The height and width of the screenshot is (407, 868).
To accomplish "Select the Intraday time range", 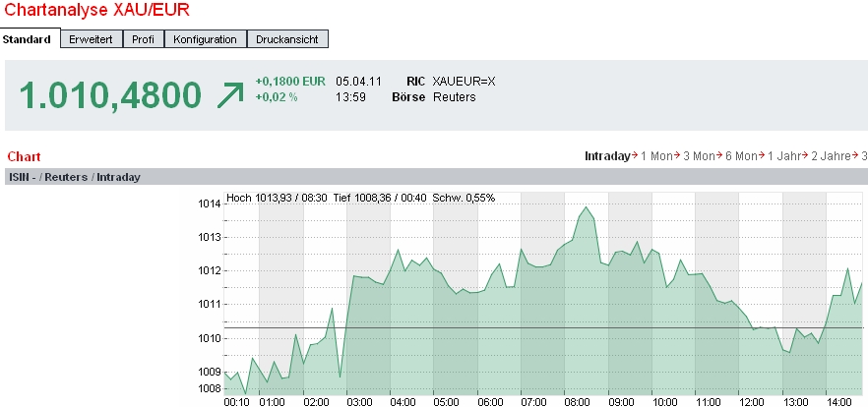I will point(606,156).
